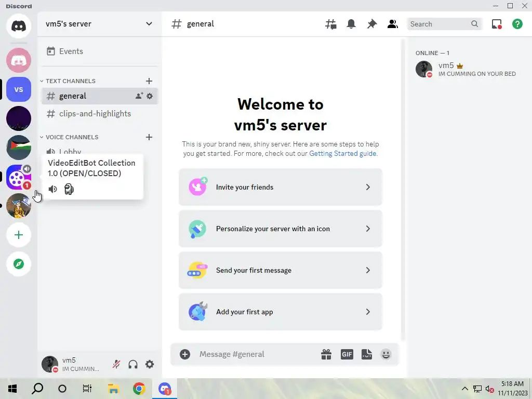The height and width of the screenshot is (399, 532).
Task: Click Send your first message card
Action: pyautogui.click(x=280, y=270)
